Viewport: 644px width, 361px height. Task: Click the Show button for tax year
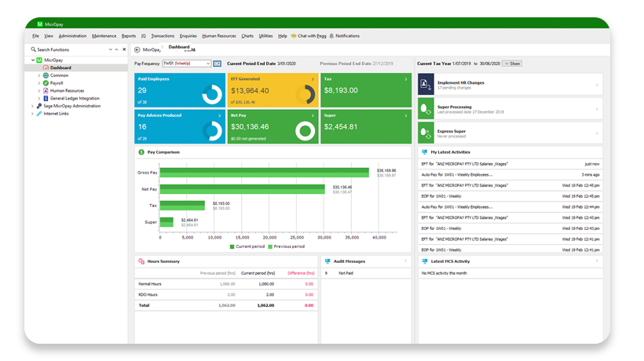click(x=513, y=64)
